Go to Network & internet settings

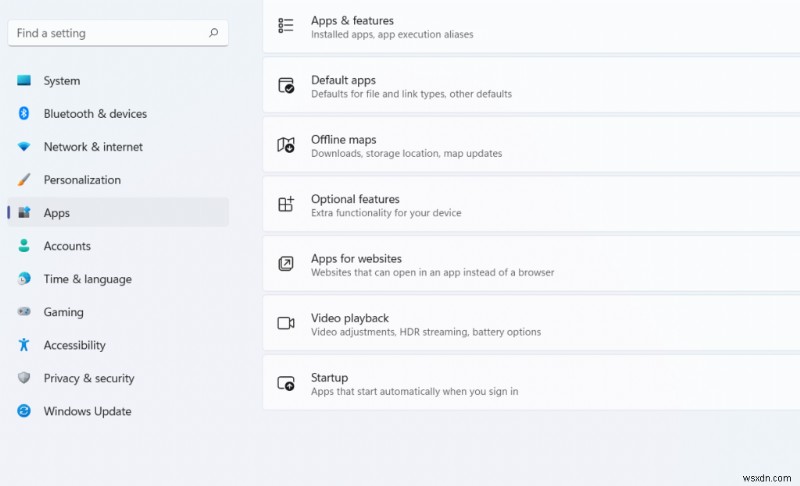click(93, 147)
